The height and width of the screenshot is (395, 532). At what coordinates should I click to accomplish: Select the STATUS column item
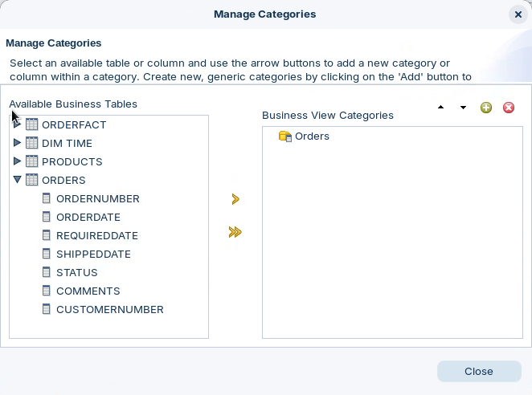(76, 272)
